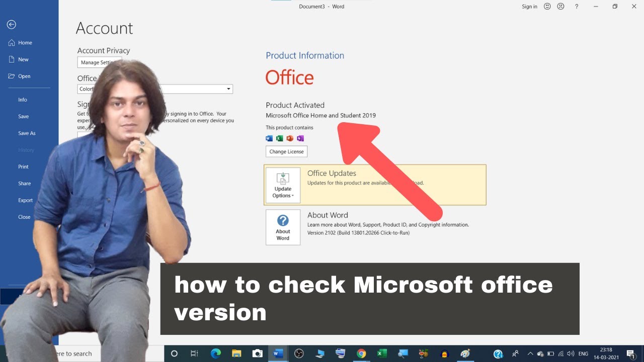Click the battery icon in tray
This screenshot has height=362, width=644.
[x=550, y=353]
